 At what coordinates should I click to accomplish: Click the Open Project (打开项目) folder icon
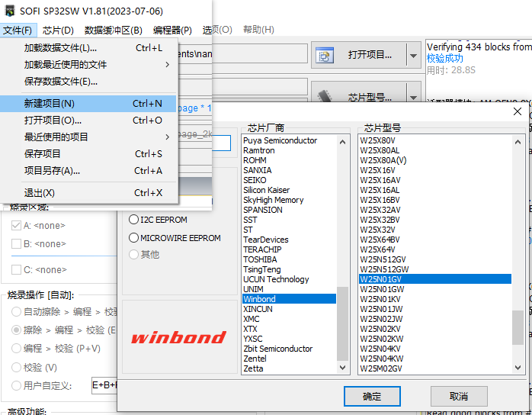pos(325,56)
